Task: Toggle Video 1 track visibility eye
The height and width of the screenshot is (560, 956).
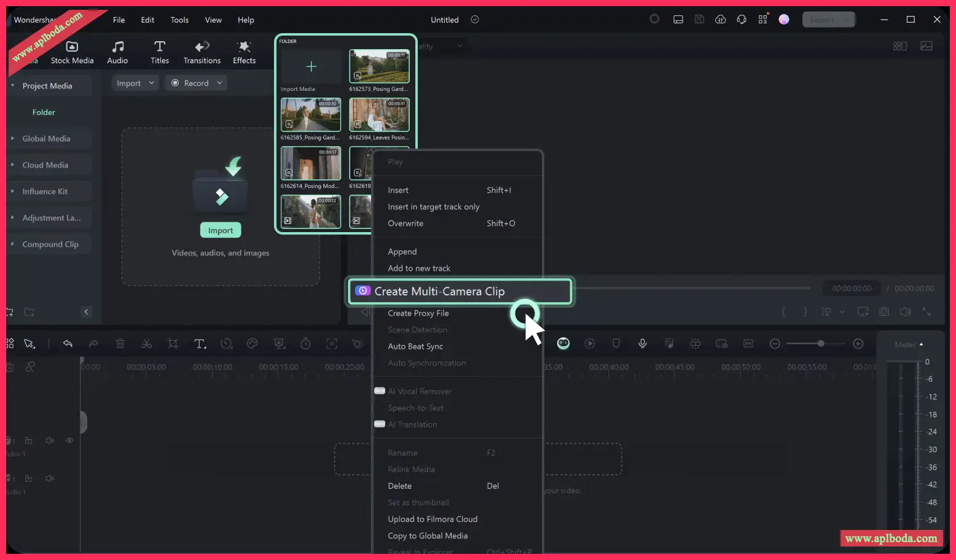Action: tap(69, 440)
